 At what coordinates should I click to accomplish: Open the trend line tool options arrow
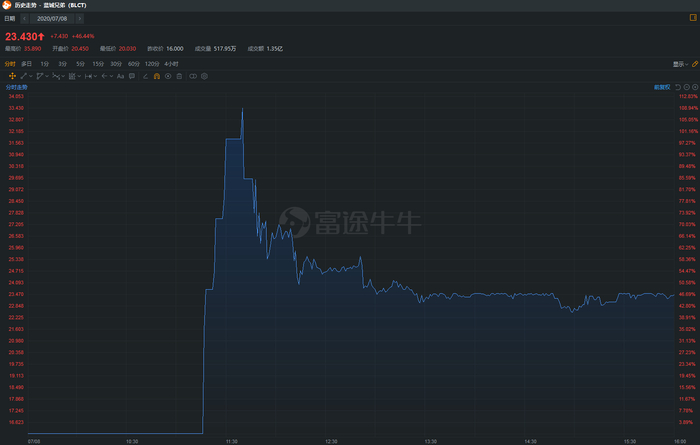coord(31,76)
